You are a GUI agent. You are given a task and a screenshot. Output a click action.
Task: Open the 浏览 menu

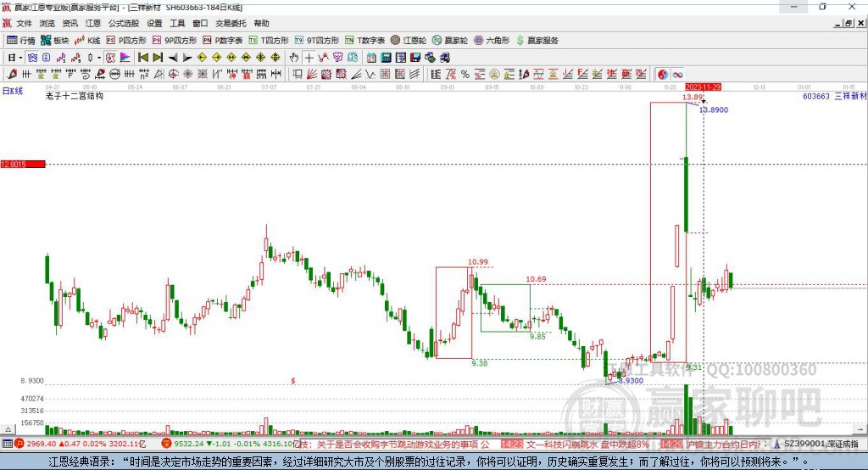pyautogui.click(x=47, y=23)
